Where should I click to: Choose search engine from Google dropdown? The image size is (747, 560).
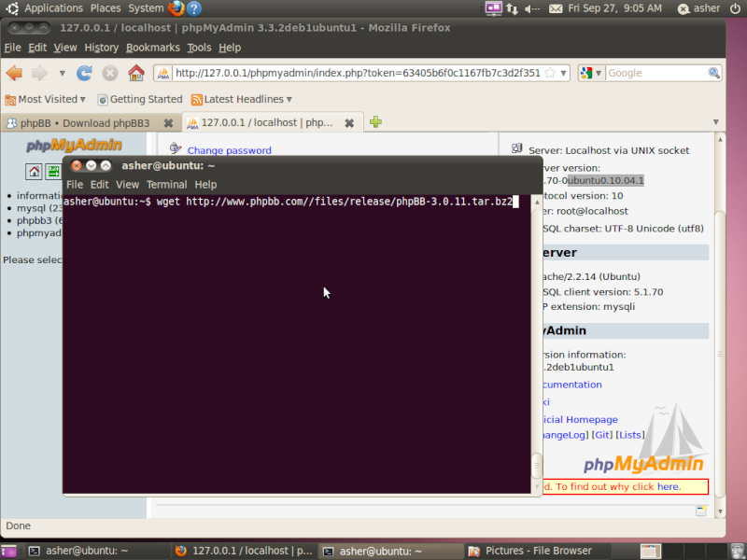(x=591, y=73)
